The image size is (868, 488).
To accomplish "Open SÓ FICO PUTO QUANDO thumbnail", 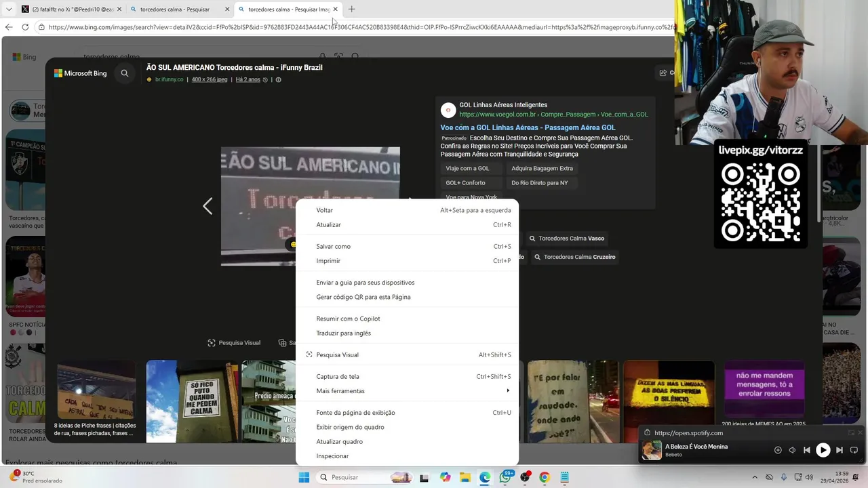I will [193, 401].
